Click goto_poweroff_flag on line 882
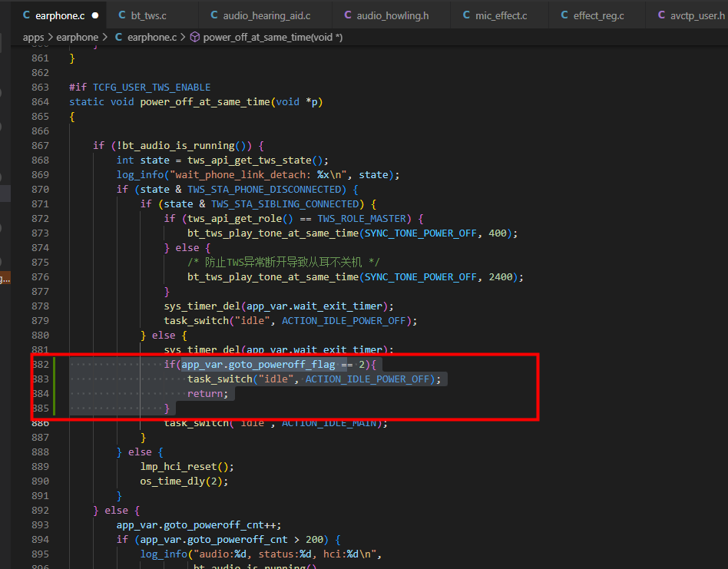This screenshot has width=728, height=569. coord(282,364)
